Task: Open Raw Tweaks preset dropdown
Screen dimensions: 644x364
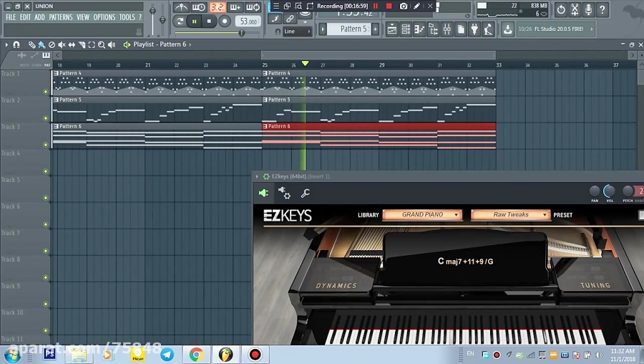Action: (x=510, y=215)
